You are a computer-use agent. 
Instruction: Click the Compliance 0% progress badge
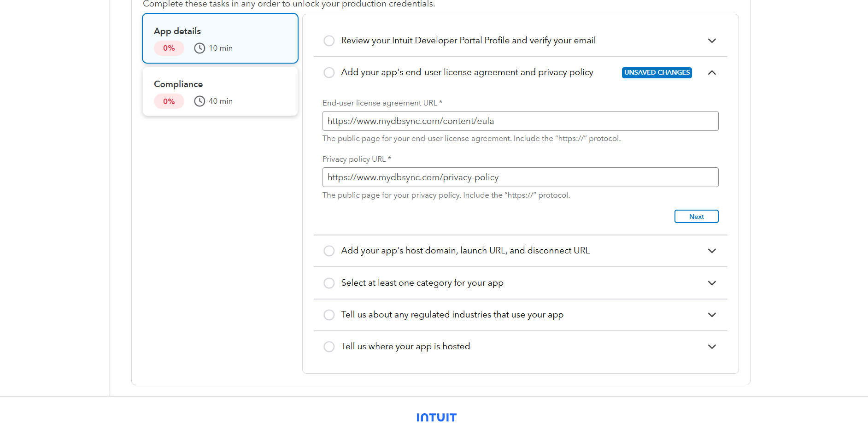(x=169, y=101)
